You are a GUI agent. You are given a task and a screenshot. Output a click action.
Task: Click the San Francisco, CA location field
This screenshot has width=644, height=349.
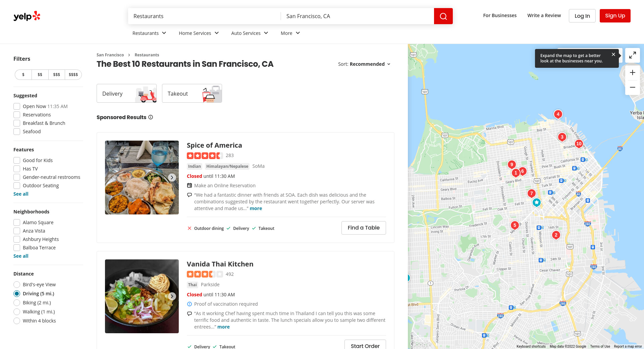click(357, 16)
